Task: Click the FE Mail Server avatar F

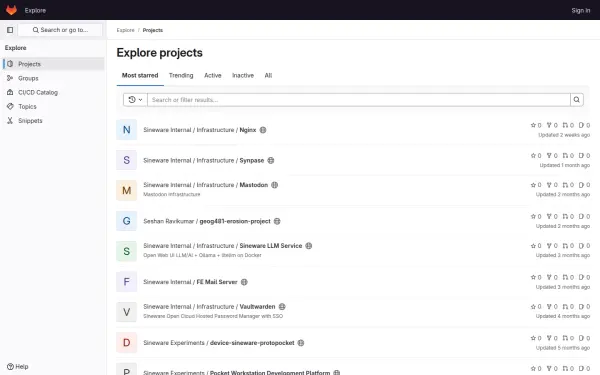Action: [x=127, y=282]
